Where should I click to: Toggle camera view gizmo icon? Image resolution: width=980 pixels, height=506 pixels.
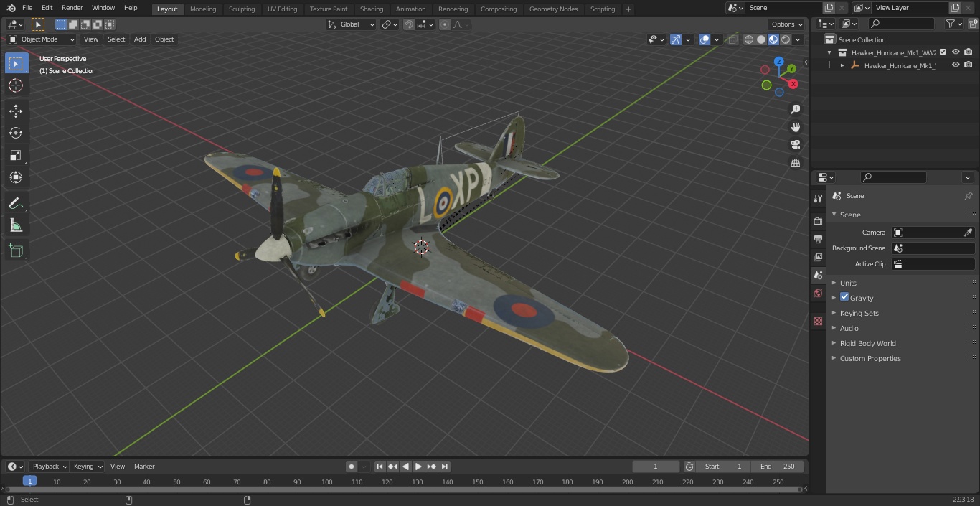point(795,144)
